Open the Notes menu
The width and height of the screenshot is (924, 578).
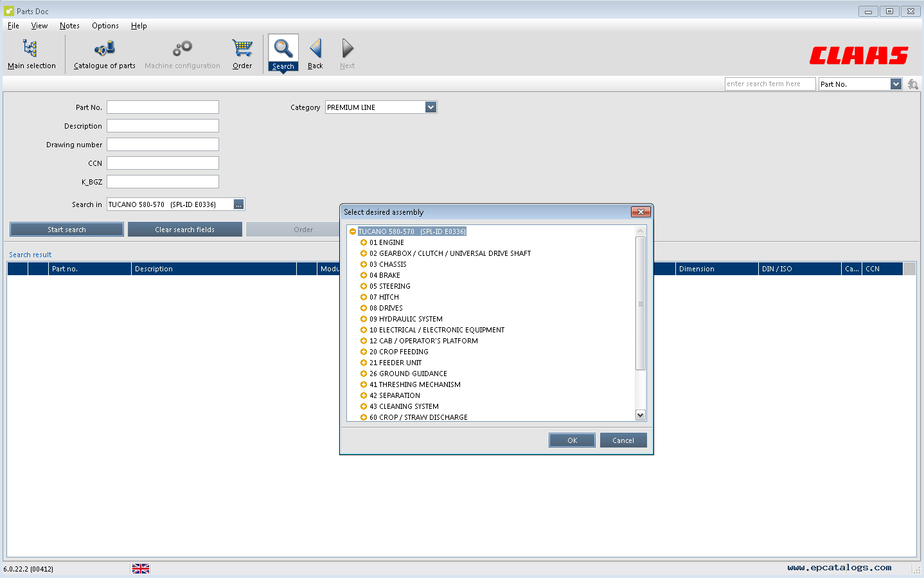(x=69, y=26)
